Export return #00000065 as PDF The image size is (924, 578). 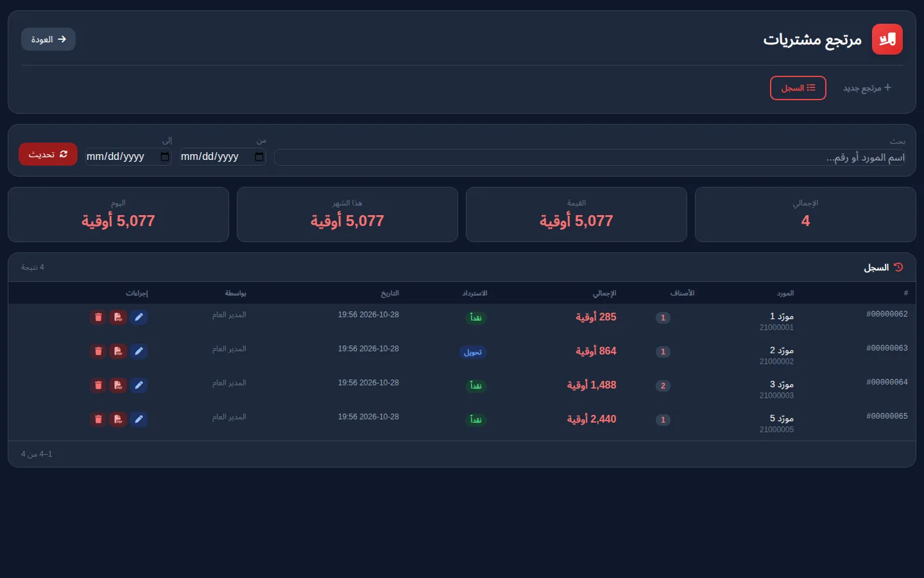pyautogui.click(x=118, y=419)
